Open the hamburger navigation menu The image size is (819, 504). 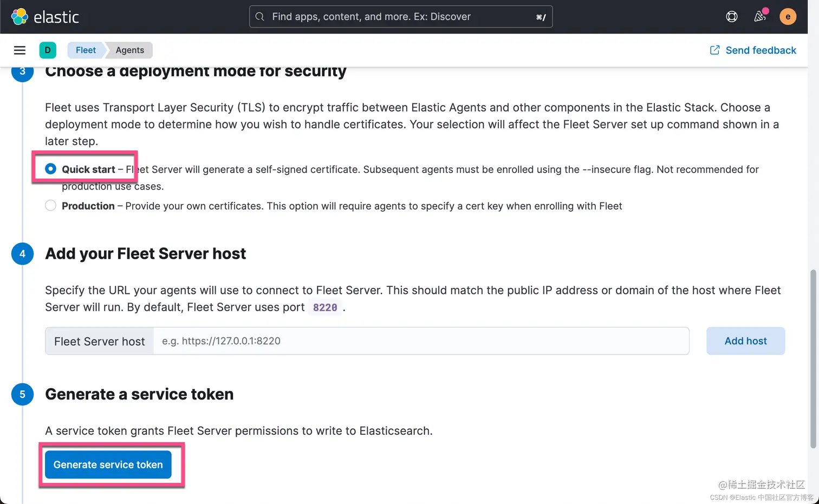(x=19, y=50)
